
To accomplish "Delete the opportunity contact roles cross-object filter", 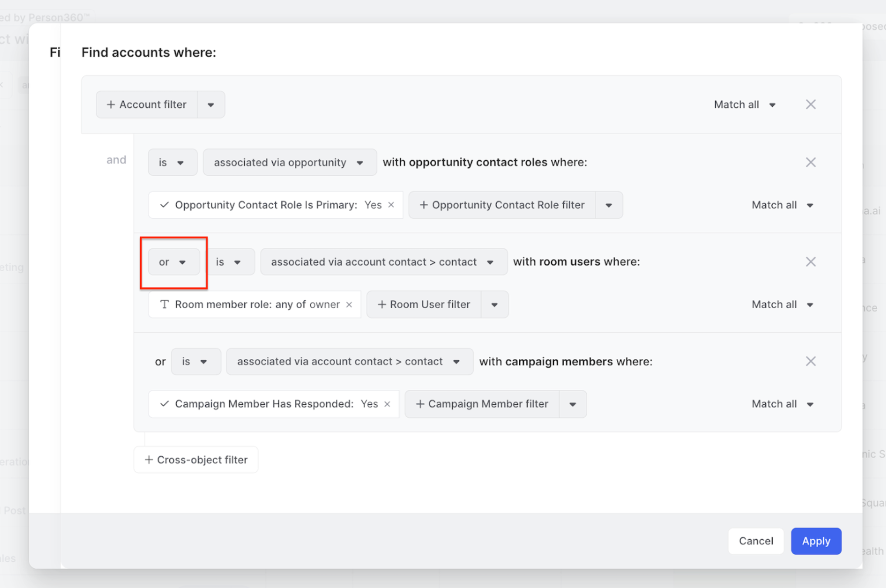I will [x=810, y=162].
